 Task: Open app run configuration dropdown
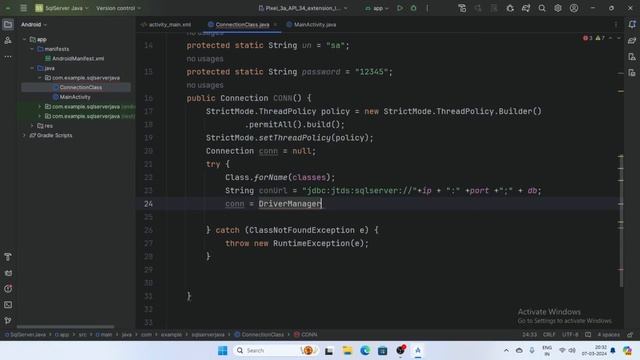pyautogui.click(x=377, y=8)
